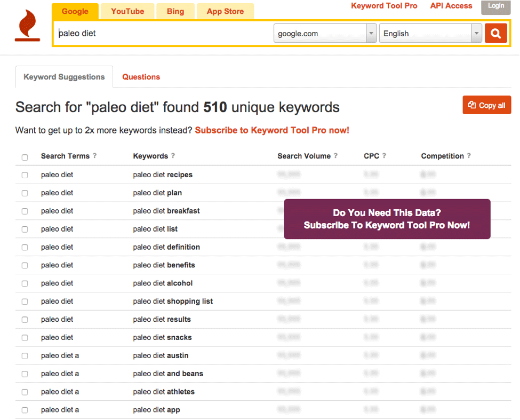Click the help icon next to Competition
Image resolution: width=520 pixels, height=420 pixels.
coord(469,156)
